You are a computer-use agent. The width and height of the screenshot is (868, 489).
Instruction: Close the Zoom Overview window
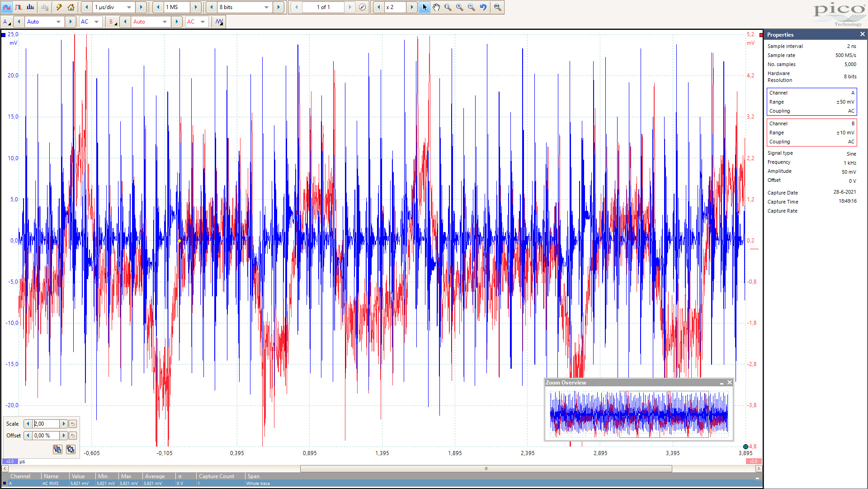pos(729,383)
